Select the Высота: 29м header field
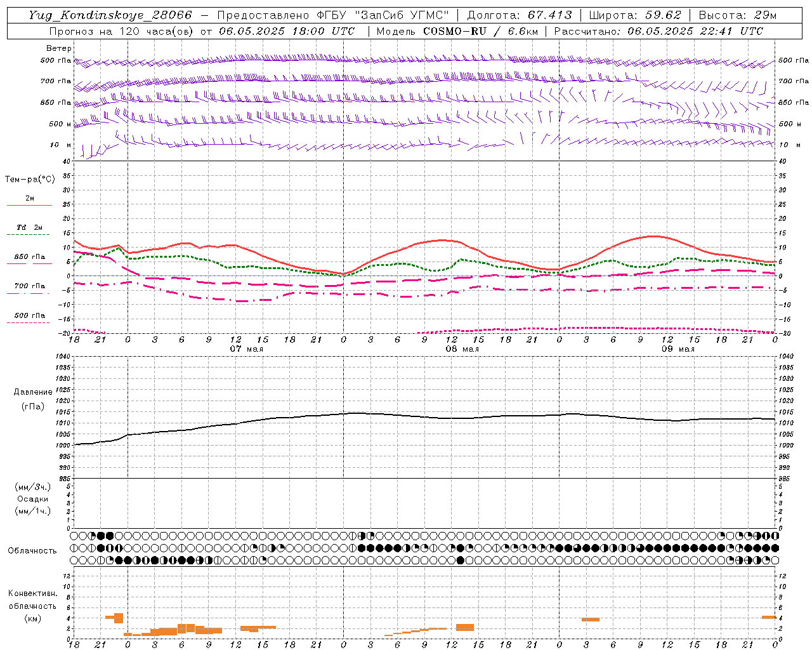Image resolution: width=812 pixels, height=650 pixels. [x=737, y=15]
